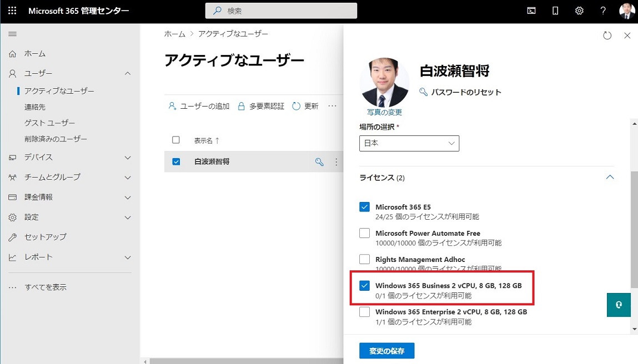Select アクティブなユーザー in the sidebar
The height and width of the screenshot is (364, 638).
click(59, 91)
